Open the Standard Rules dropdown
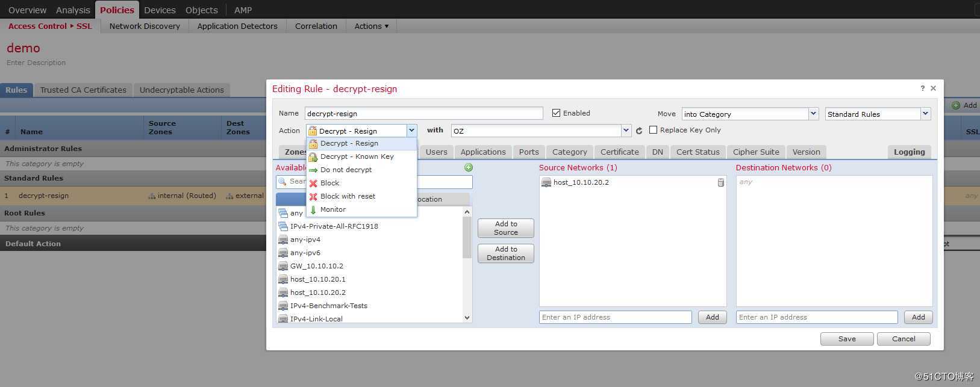The image size is (980, 387). tap(926, 114)
